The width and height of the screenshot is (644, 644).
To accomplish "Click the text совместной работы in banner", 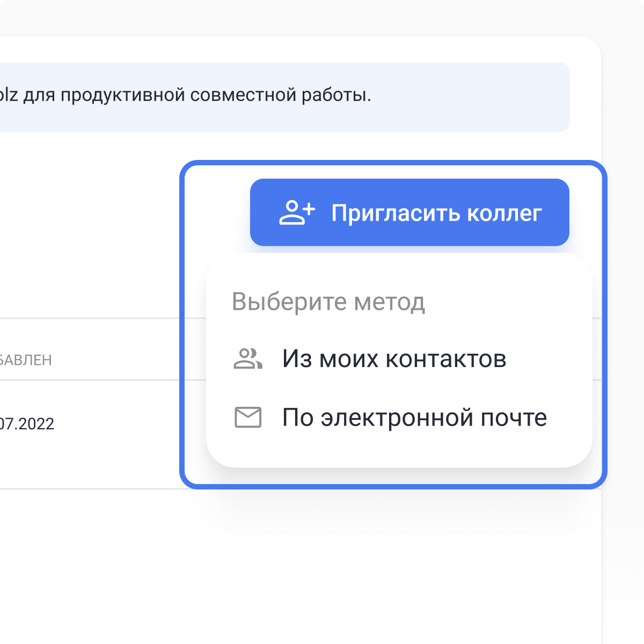I will 280,96.
